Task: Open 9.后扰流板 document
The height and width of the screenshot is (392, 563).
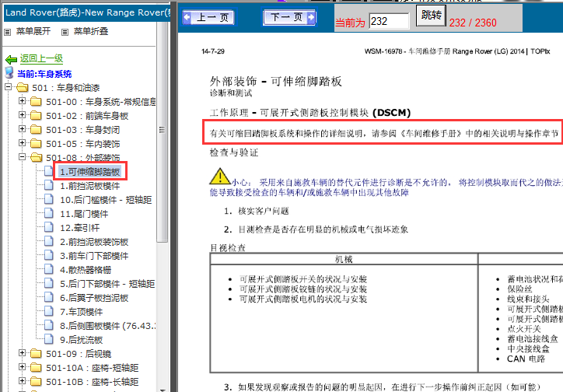Action: pos(81,340)
